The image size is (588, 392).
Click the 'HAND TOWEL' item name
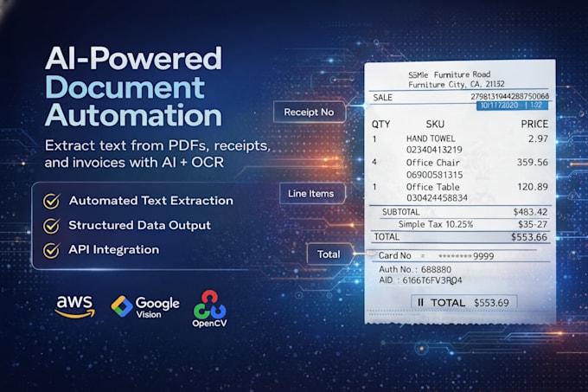(431, 138)
